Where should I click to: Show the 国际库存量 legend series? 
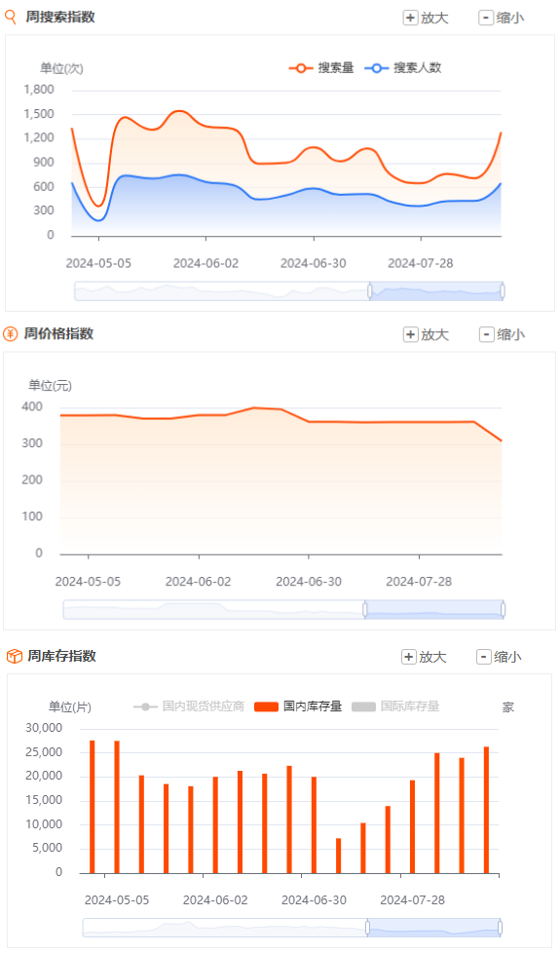[x=395, y=706]
